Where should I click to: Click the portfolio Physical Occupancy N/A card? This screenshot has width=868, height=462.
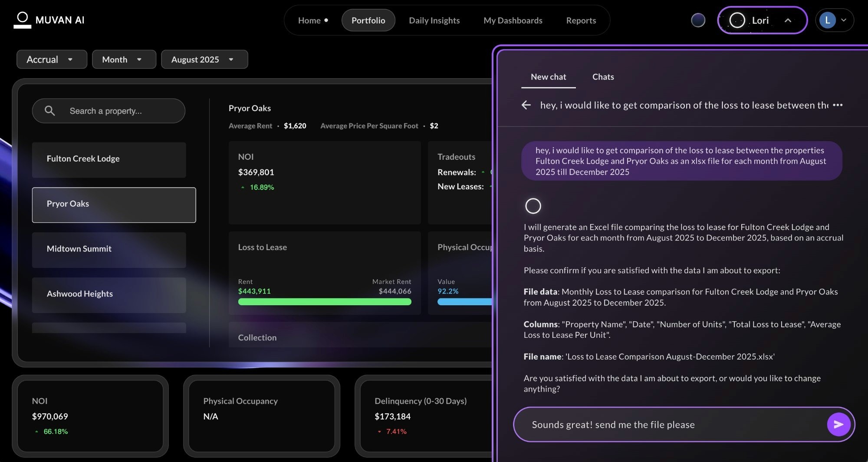pos(262,416)
